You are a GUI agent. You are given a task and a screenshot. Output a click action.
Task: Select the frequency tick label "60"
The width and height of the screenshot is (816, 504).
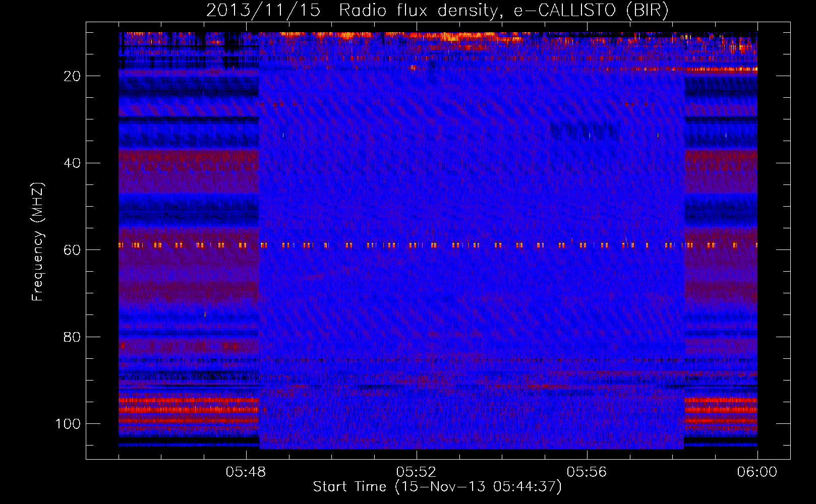pyautogui.click(x=72, y=250)
